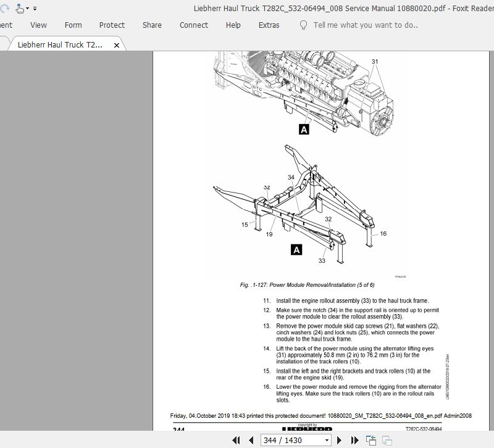Image resolution: width=494 pixels, height=448 pixels.
Task: Jump to the first page of the PDF
Action: coord(237,440)
